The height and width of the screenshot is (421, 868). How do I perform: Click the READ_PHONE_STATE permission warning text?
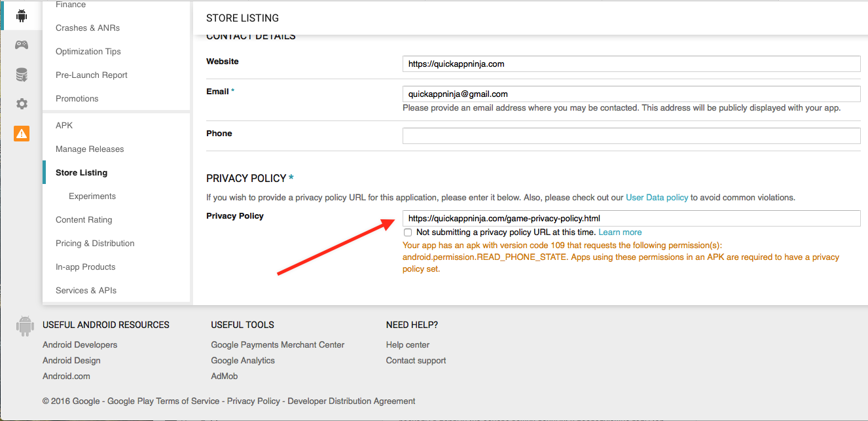(x=621, y=257)
